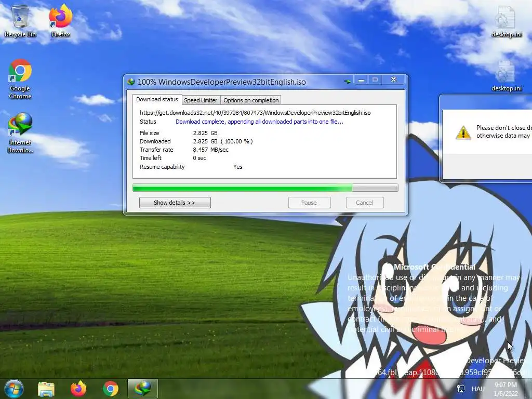Click the File size value 2.825 GB
The width and height of the screenshot is (532, 399).
(205, 133)
